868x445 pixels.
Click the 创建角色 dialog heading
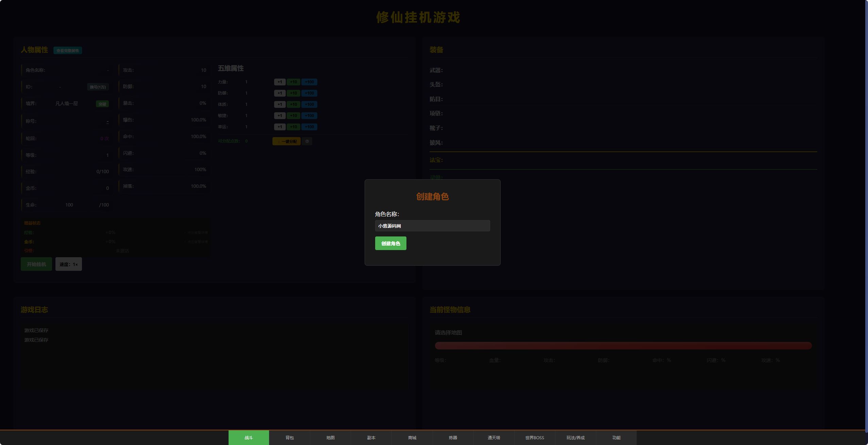(x=432, y=197)
